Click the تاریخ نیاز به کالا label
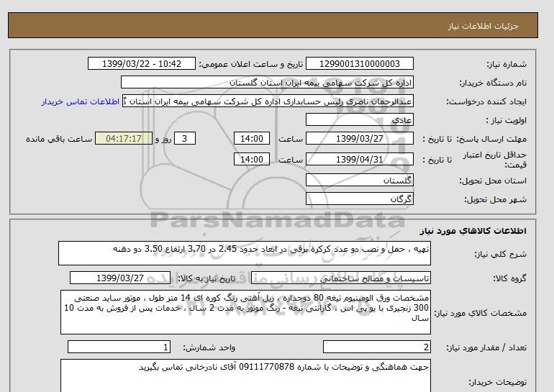The width and height of the screenshot is (554, 392). click(x=206, y=278)
